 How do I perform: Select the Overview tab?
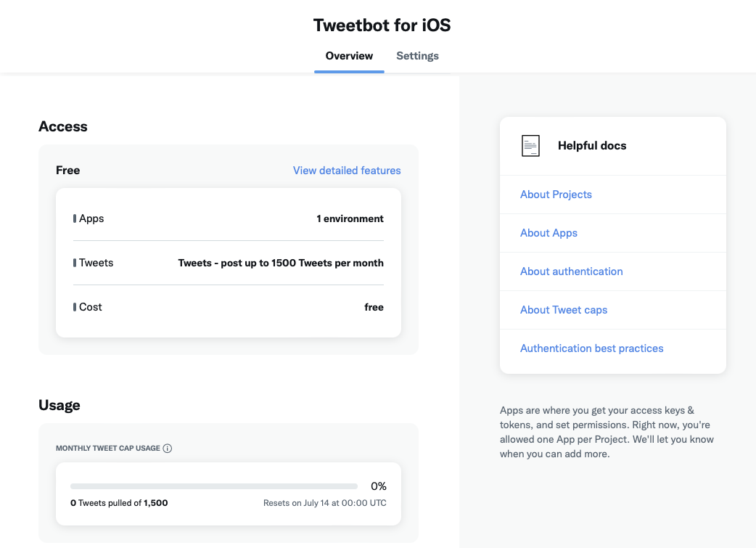(x=349, y=56)
